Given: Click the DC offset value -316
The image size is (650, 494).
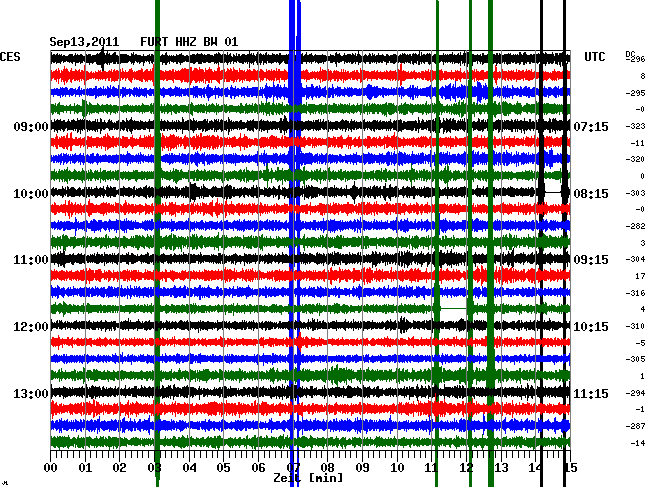Looking at the screenshot, I should pyautogui.click(x=635, y=293).
